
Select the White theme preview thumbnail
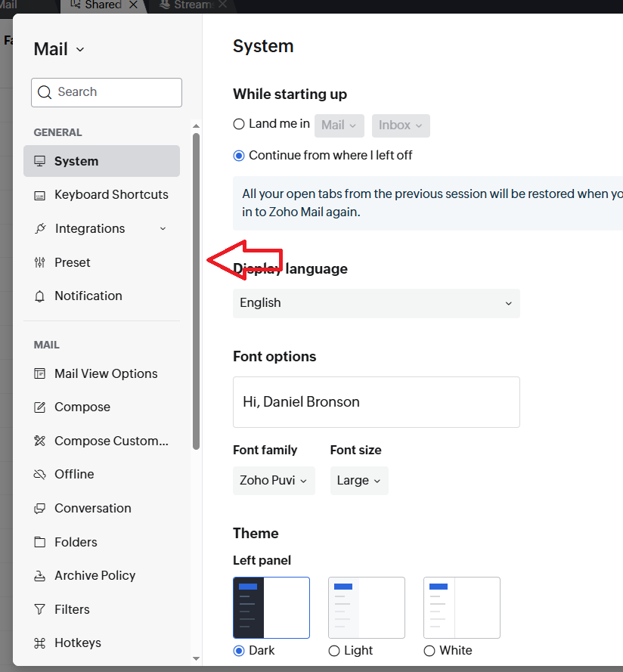click(462, 608)
